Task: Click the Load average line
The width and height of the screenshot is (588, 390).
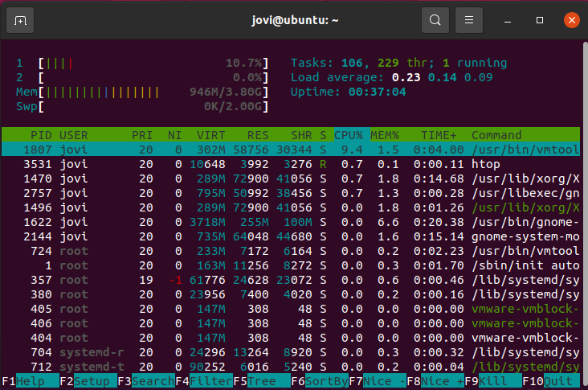Action: tap(392, 78)
